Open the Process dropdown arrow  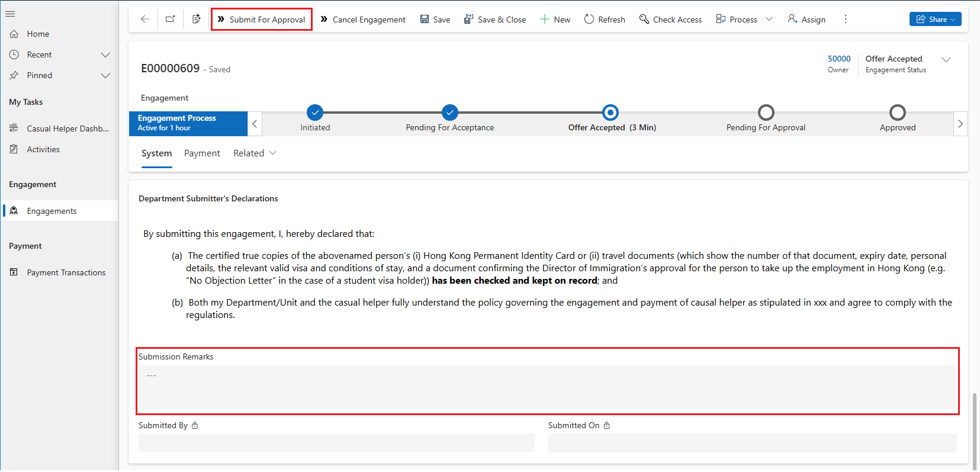tap(769, 20)
